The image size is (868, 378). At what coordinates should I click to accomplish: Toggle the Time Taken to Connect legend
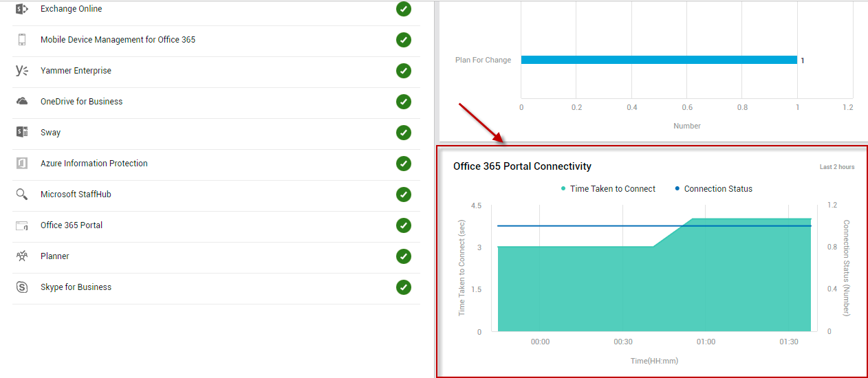click(x=608, y=189)
